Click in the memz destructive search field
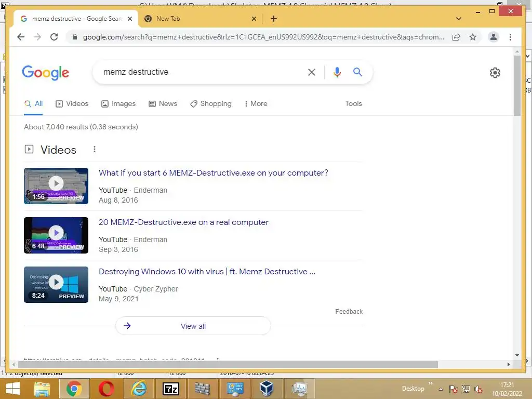532x399 pixels. click(200, 72)
